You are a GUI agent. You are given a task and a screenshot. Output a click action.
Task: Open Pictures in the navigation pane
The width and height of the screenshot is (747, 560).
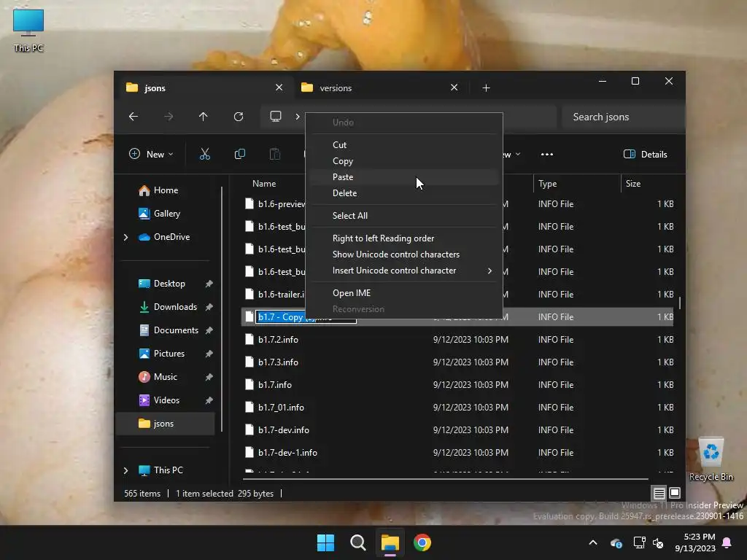(169, 354)
